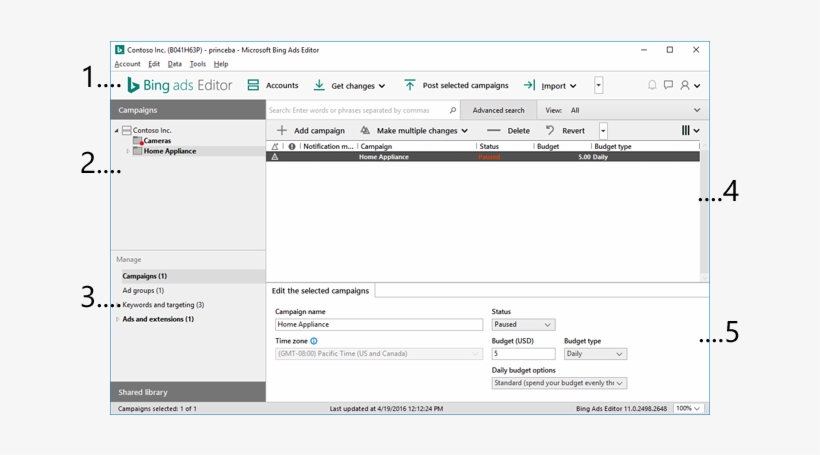This screenshot has height=455, width=820.
Task: Open user profile menu icon
Action: coord(690,85)
